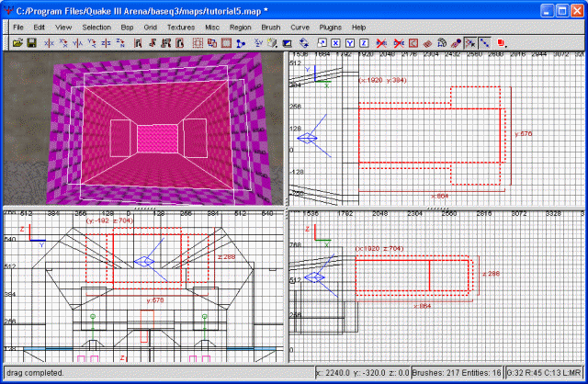Open the Misc menu

pos(212,28)
